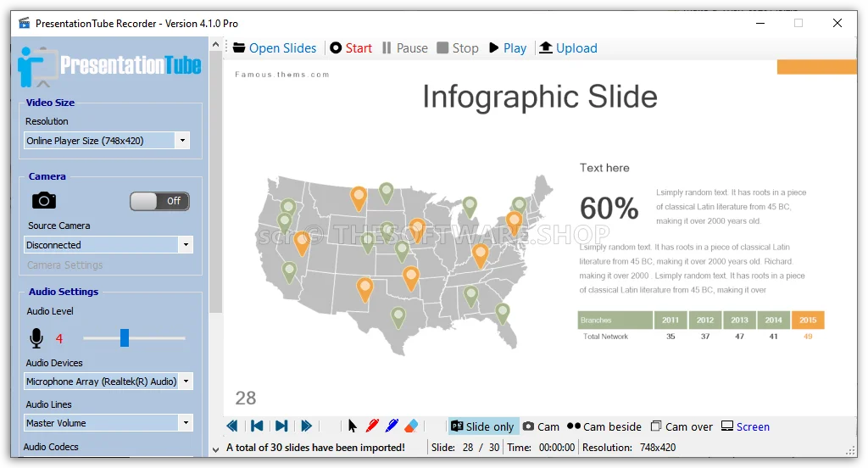Click the camera icon

(44, 200)
